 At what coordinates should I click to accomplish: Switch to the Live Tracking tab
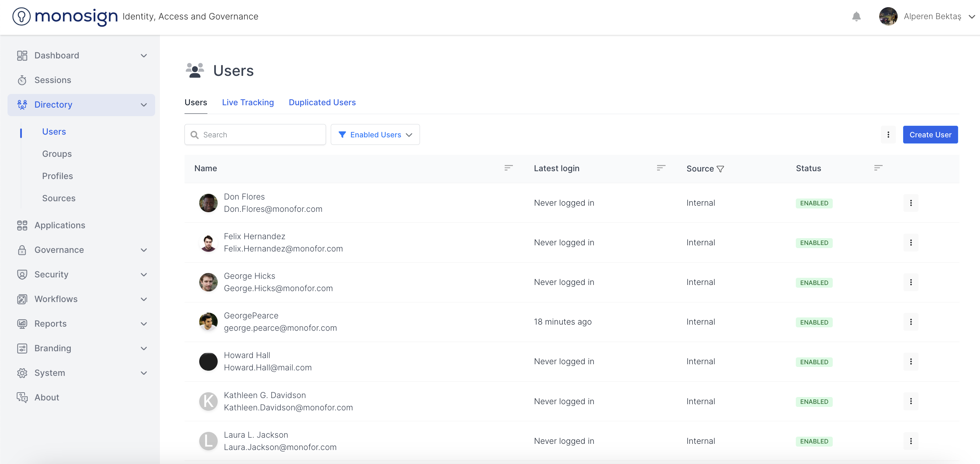click(248, 102)
